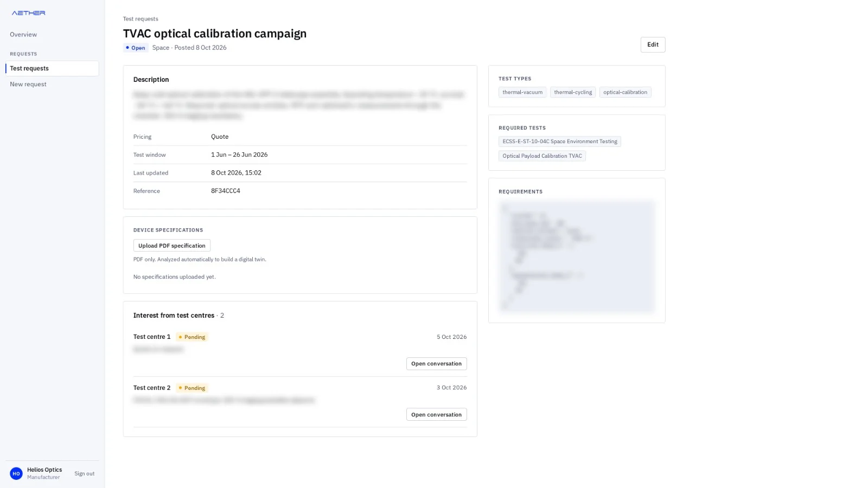Click Pending badge for Test centre 1
The image size is (868, 488).
tap(192, 337)
